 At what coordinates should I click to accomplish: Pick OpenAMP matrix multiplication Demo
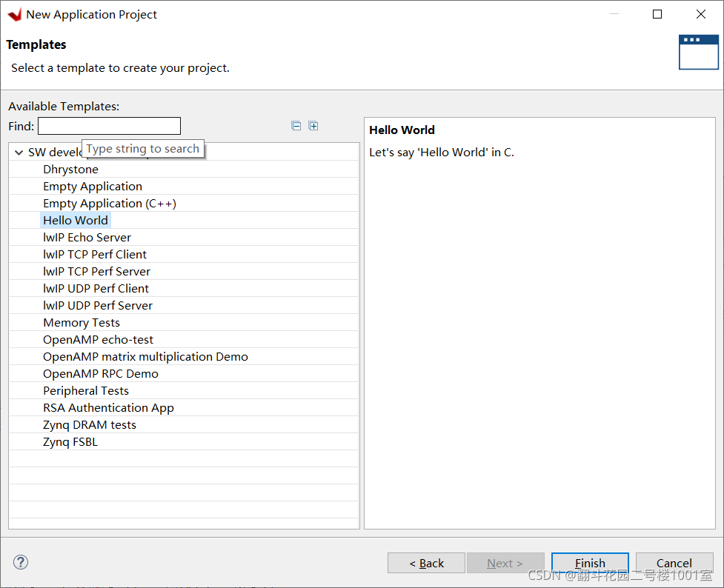(145, 357)
